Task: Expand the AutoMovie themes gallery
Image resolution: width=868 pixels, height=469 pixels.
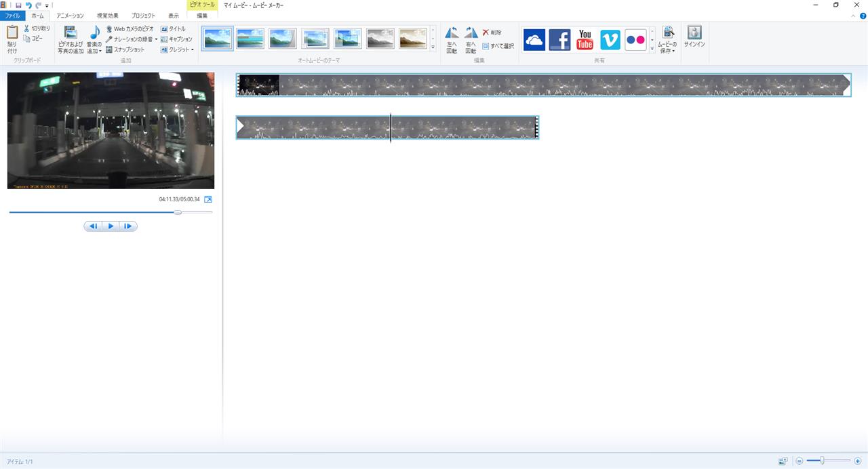Action: [433, 47]
